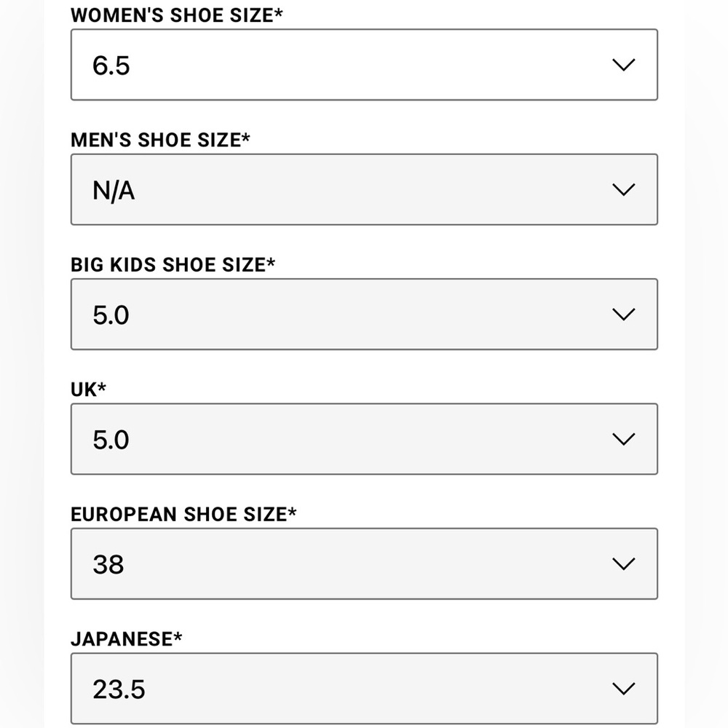
Task: Click the chevron on the Japanese 23.5 field
Action: [x=622, y=688]
